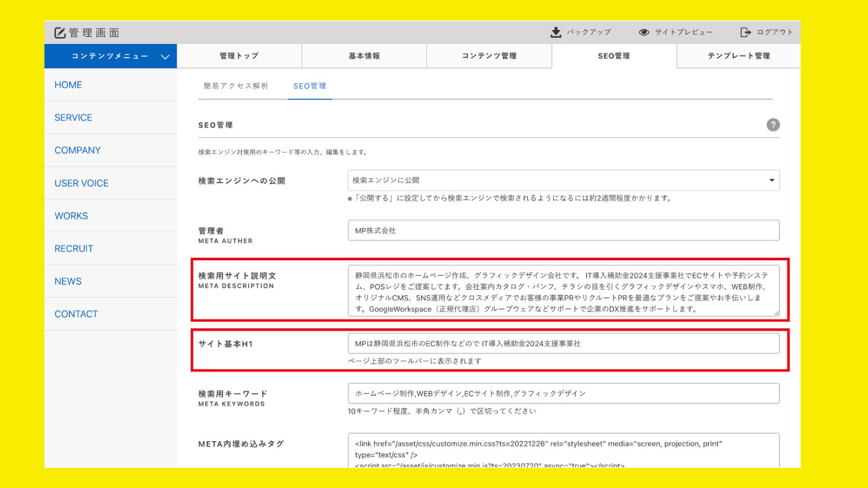Switch to the 管理トップ tab
The width and height of the screenshot is (868, 488).
(239, 56)
